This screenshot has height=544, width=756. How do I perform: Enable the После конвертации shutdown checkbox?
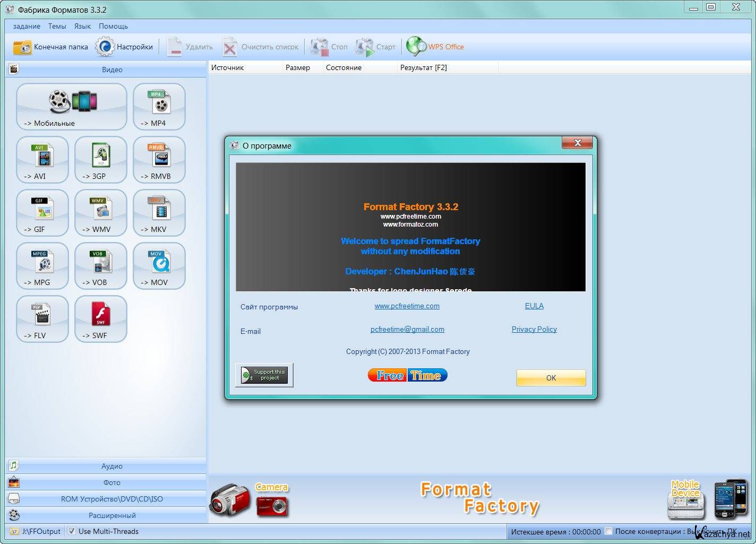pyautogui.click(x=609, y=531)
